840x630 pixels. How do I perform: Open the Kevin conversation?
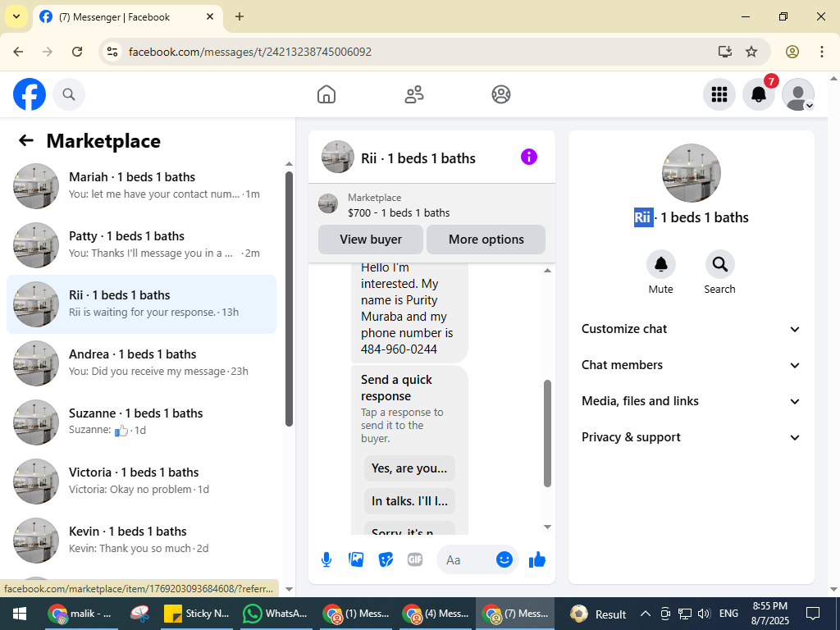click(x=141, y=540)
